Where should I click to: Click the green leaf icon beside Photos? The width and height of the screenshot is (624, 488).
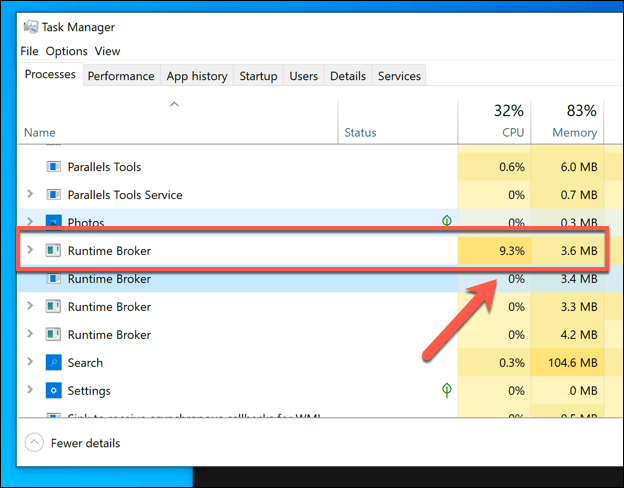pyautogui.click(x=447, y=220)
